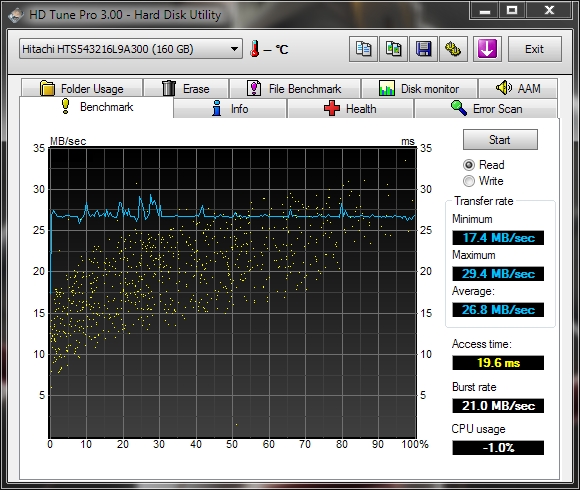Open the Disk monitor tab
The height and width of the screenshot is (490, 580).
419,88
